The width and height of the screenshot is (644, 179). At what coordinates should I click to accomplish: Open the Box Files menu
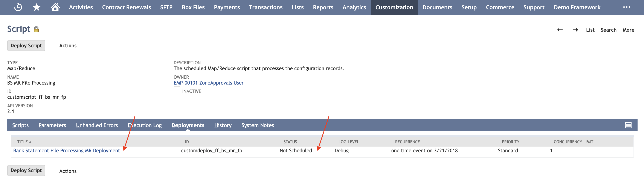pyautogui.click(x=193, y=7)
